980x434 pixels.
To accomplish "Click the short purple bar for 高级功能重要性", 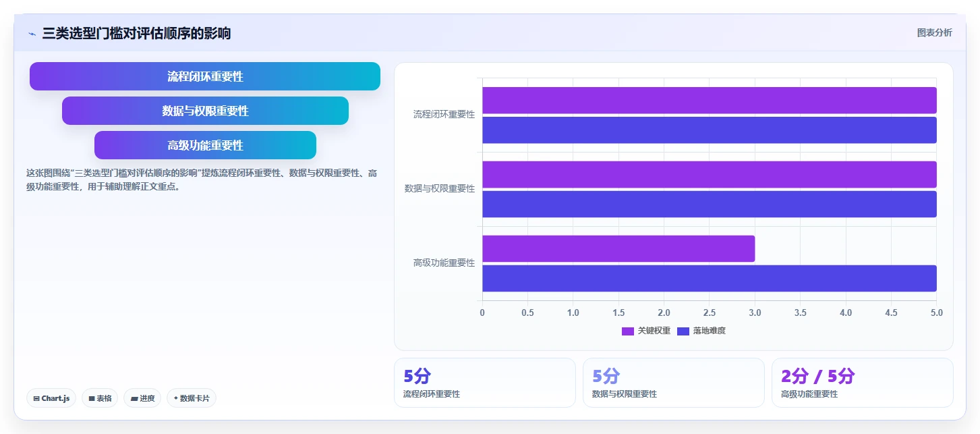I will coord(618,248).
